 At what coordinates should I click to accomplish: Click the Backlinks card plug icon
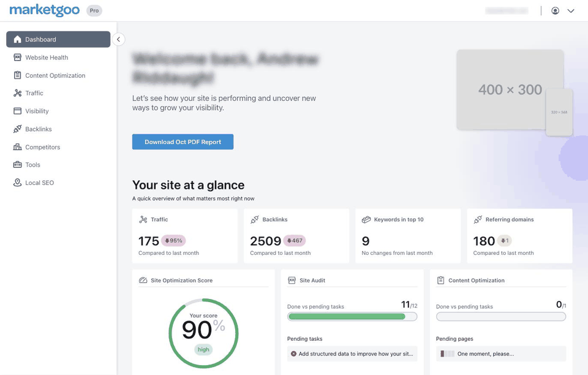coord(255,219)
